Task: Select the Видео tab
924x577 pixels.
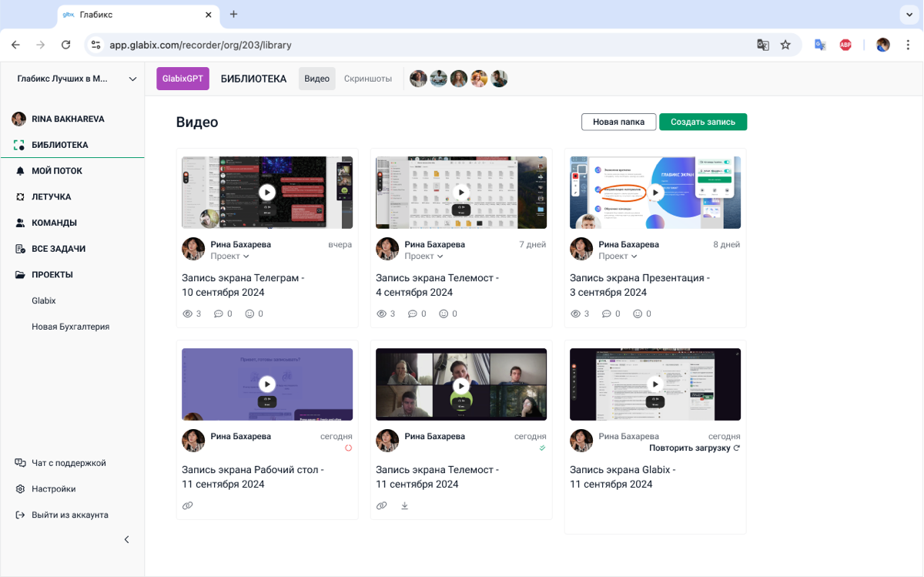Action: (x=316, y=79)
